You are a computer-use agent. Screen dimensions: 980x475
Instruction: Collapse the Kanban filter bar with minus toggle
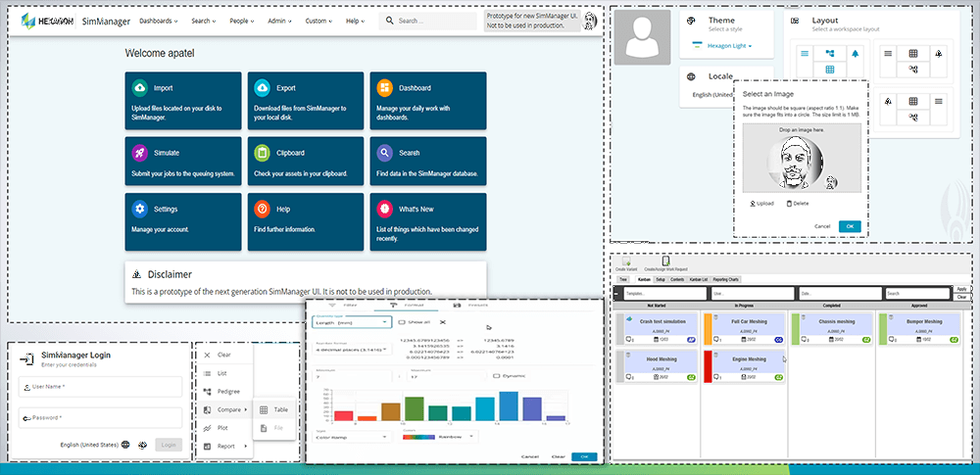coord(616,293)
